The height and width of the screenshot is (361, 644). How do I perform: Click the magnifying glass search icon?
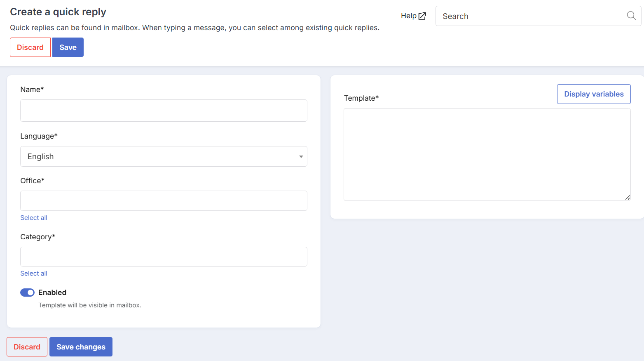pyautogui.click(x=631, y=16)
